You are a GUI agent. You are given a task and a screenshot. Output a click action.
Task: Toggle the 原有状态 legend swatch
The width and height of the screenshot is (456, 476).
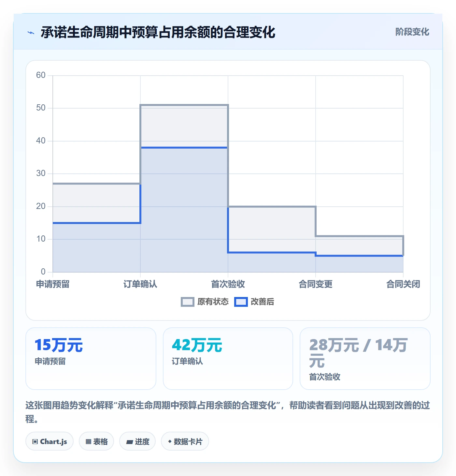pyautogui.click(x=187, y=302)
